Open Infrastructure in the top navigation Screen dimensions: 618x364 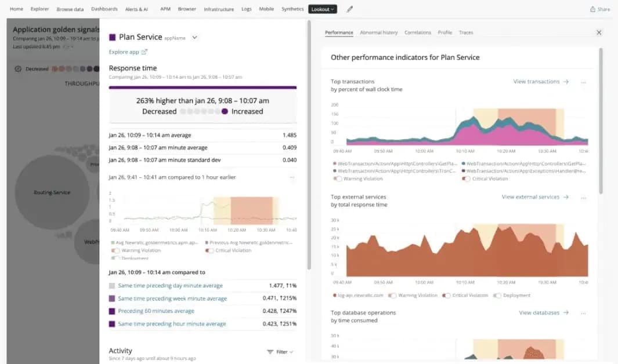[219, 9]
